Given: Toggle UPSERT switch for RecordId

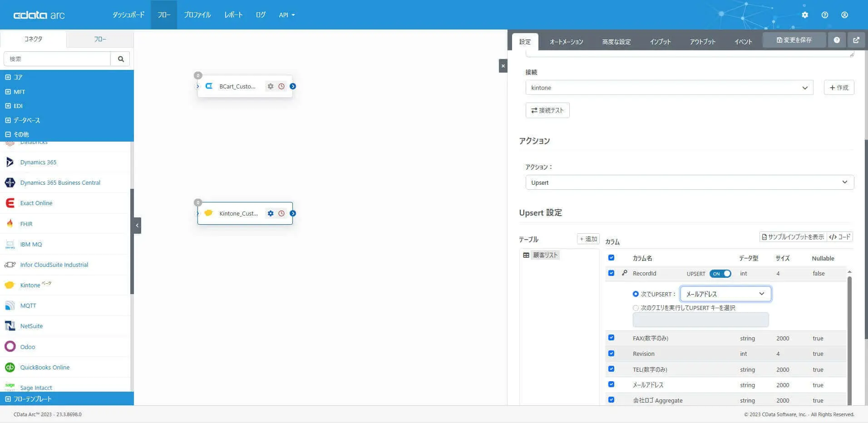Looking at the screenshot, I should (x=720, y=274).
